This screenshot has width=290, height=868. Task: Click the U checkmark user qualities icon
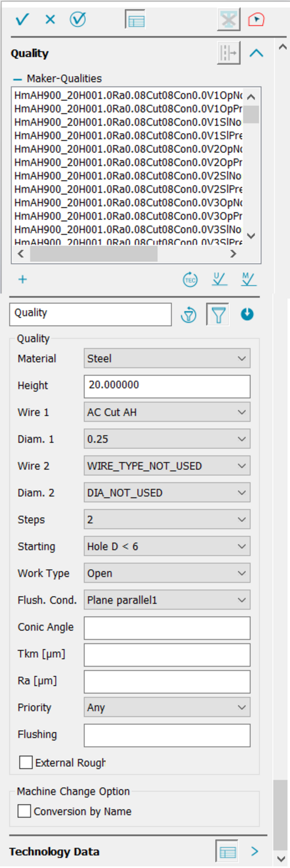click(219, 280)
